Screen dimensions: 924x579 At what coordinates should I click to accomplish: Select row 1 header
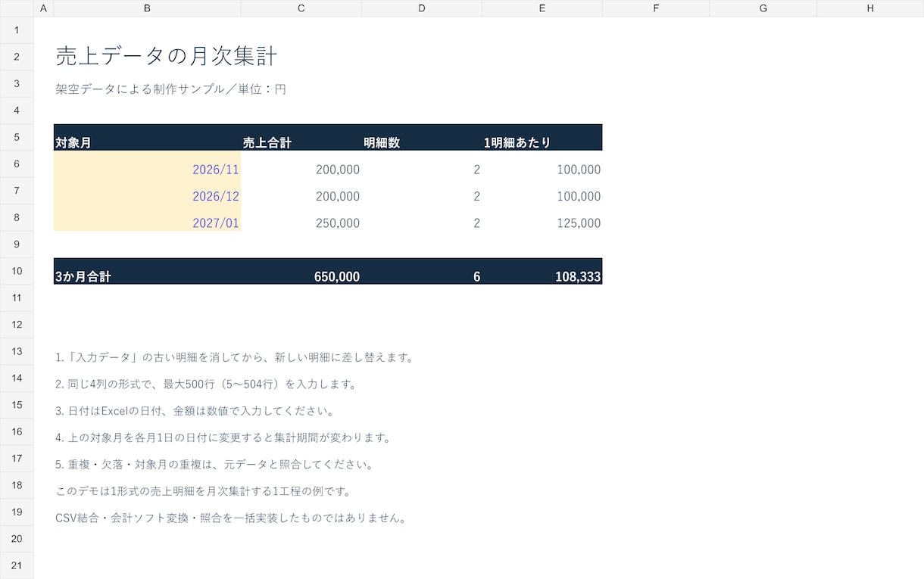pos(17,30)
